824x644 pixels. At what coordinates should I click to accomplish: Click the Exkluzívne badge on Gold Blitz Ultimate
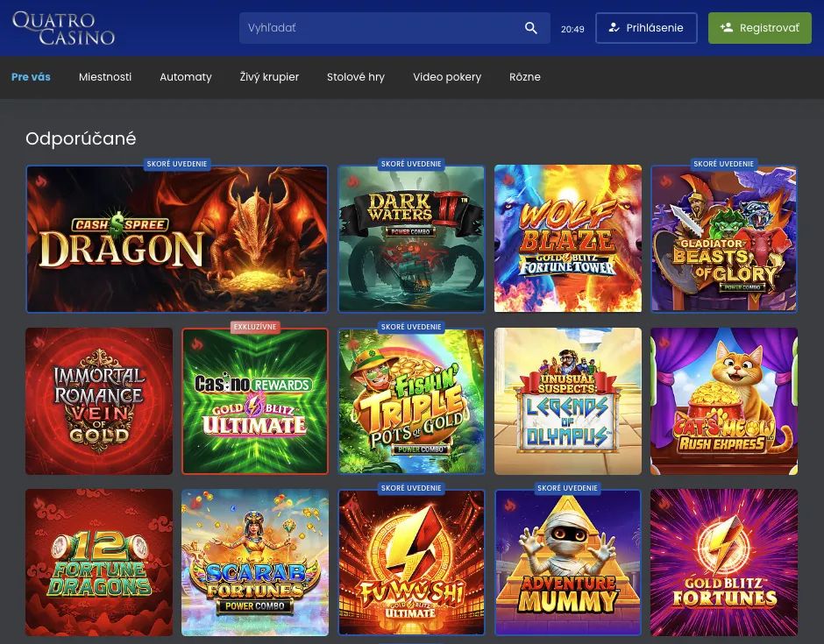[255, 327]
